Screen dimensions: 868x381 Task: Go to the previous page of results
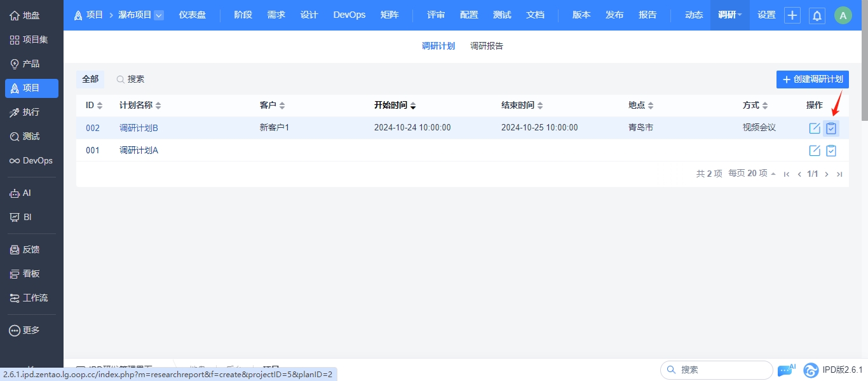799,174
